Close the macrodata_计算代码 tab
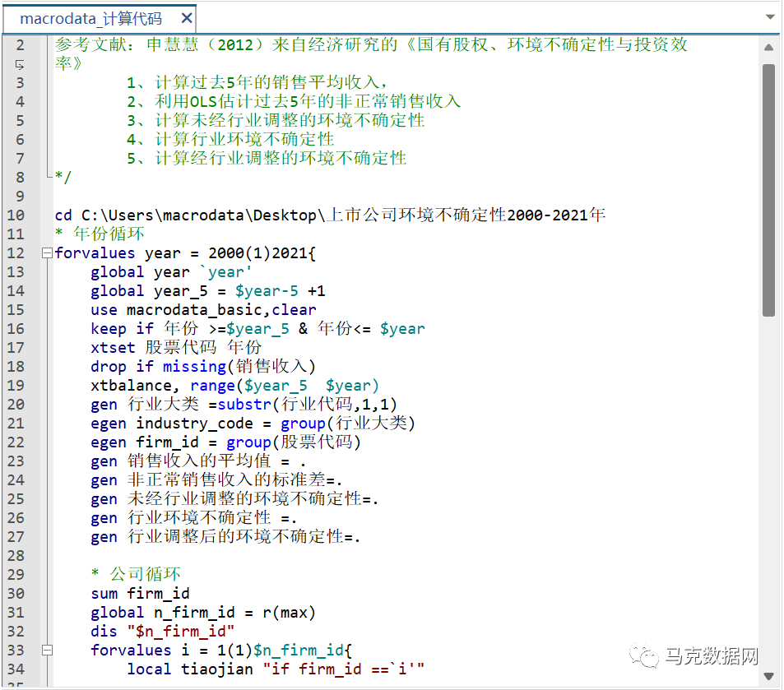 (x=187, y=18)
